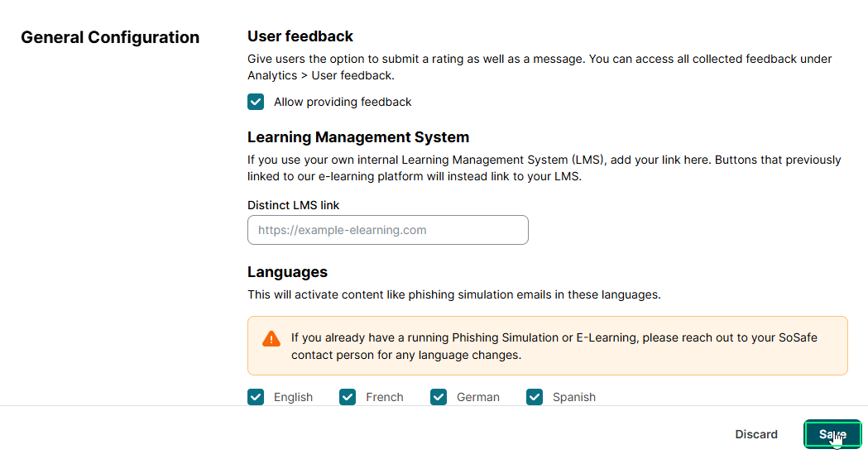Click the Languages section heading
868x459 pixels.
[x=287, y=272]
